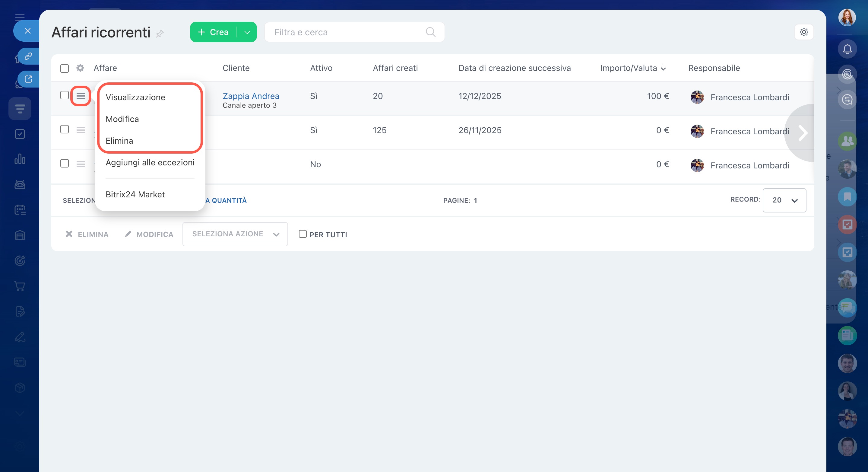This screenshot has width=868, height=472.
Task: Open the hamburger menu on second row
Action: click(81, 130)
